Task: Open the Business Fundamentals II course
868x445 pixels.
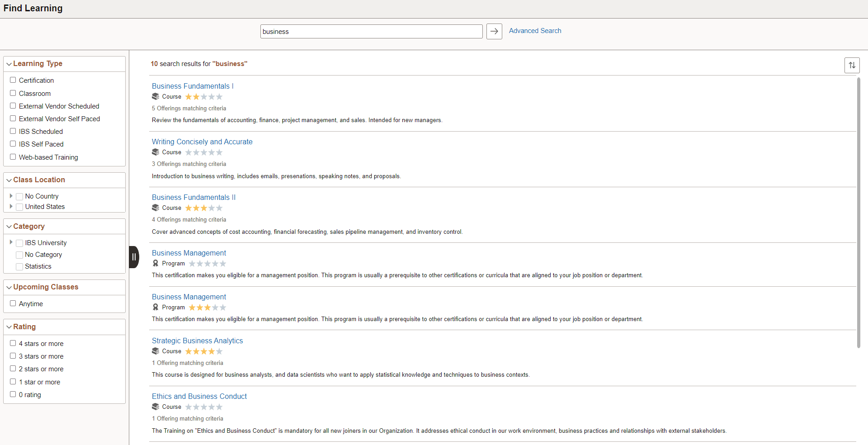Action: pos(193,197)
